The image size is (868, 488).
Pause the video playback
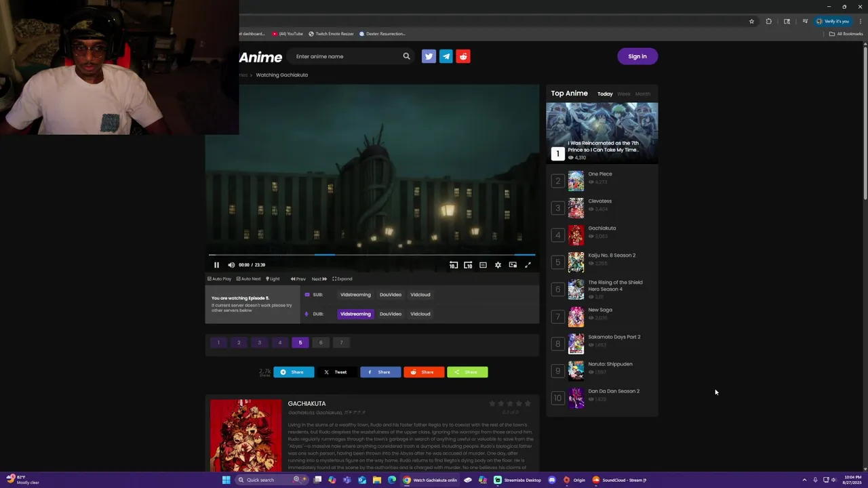[x=216, y=265]
